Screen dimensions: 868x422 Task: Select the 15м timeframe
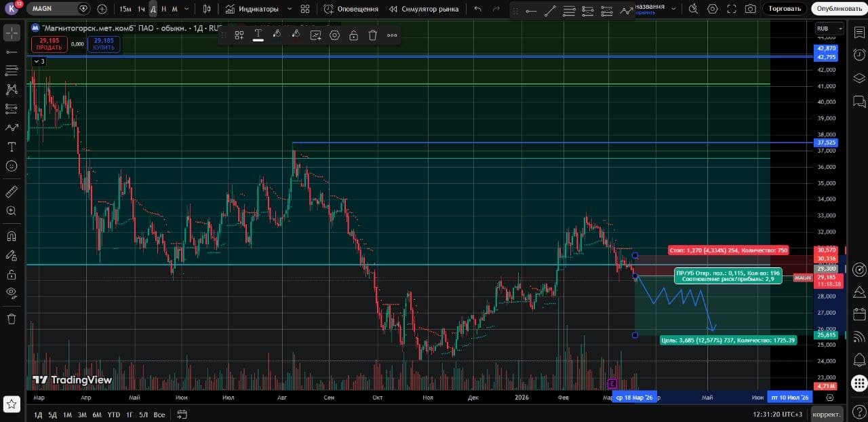click(x=125, y=9)
